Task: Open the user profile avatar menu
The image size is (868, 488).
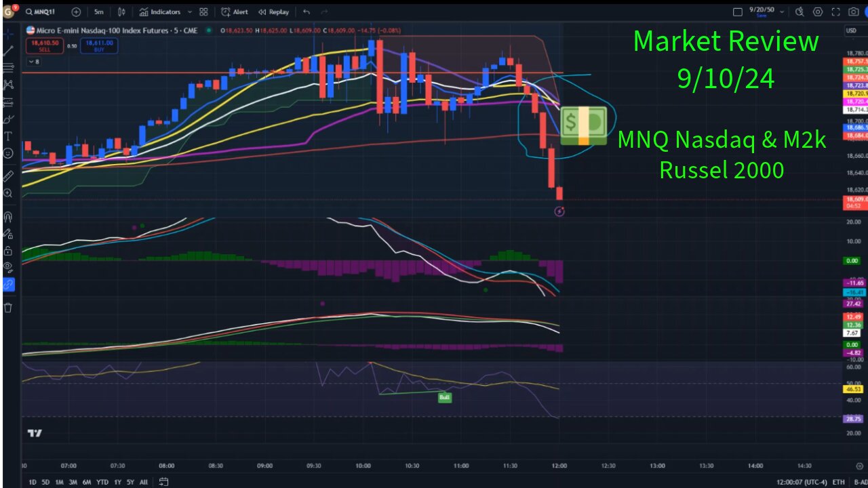Action: click(9, 11)
